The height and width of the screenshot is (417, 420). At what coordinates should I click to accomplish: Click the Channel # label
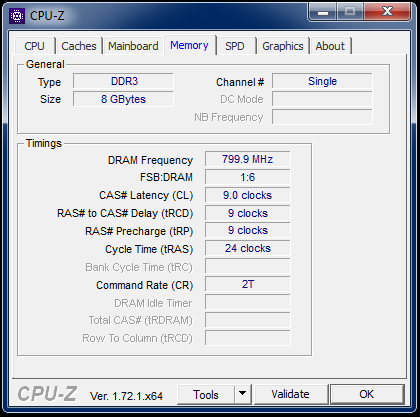240,82
